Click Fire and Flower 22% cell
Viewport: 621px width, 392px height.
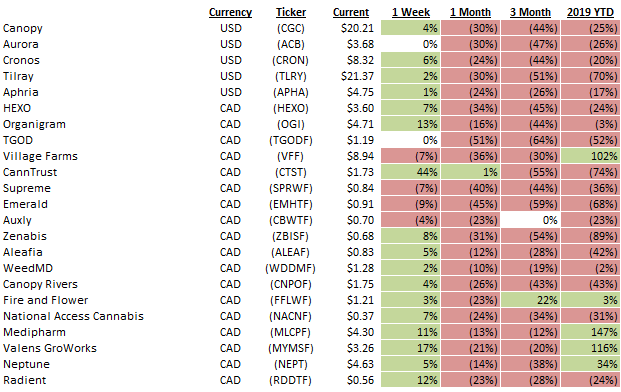[x=530, y=300]
